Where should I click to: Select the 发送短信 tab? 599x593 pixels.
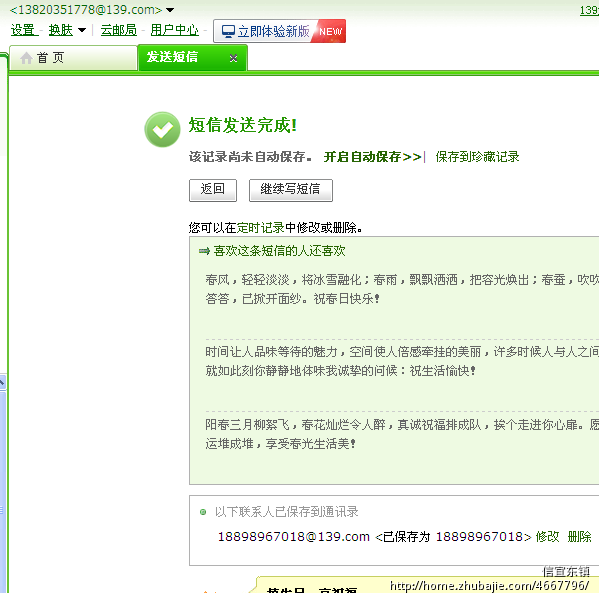click(x=193, y=58)
